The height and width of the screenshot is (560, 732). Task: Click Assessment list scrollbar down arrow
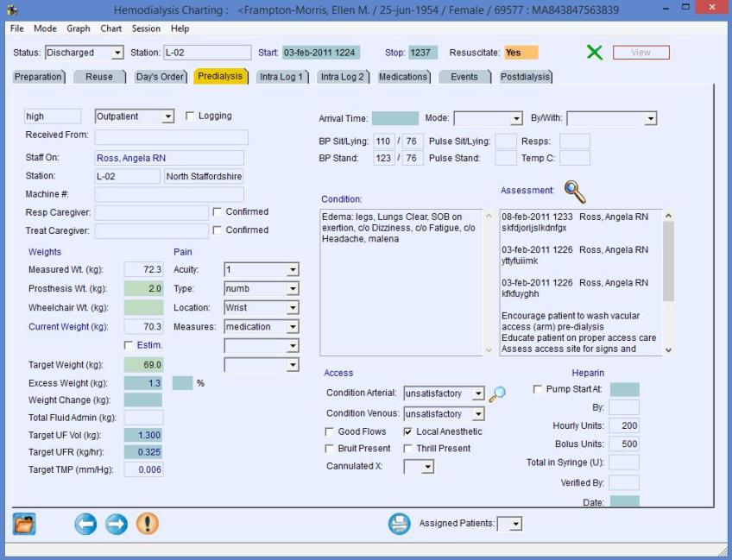click(668, 350)
